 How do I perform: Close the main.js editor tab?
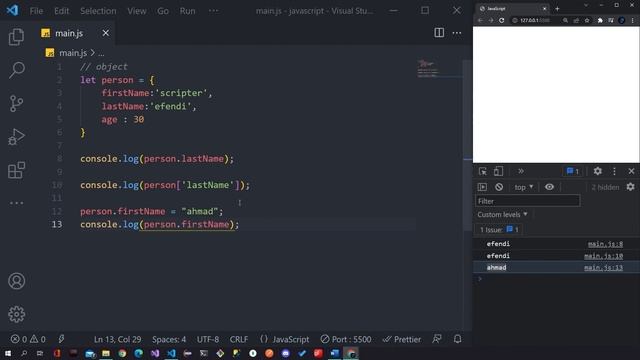point(106,33)
